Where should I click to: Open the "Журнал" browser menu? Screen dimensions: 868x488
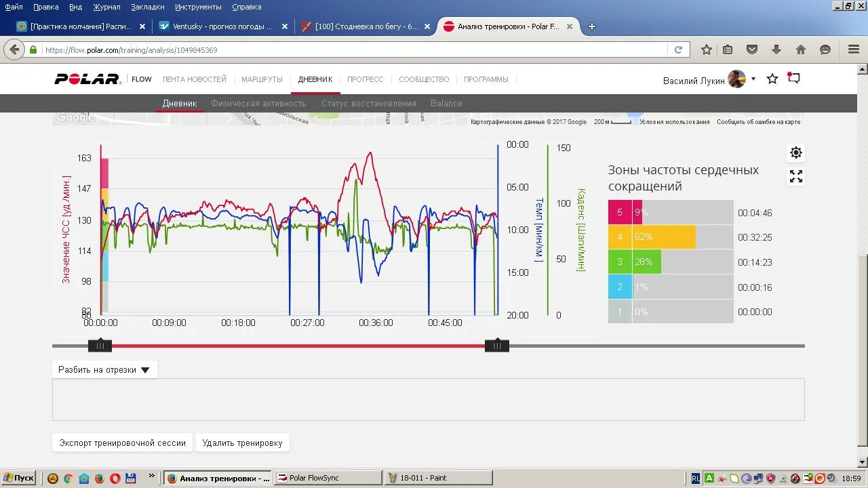click(x=106, y=7)
